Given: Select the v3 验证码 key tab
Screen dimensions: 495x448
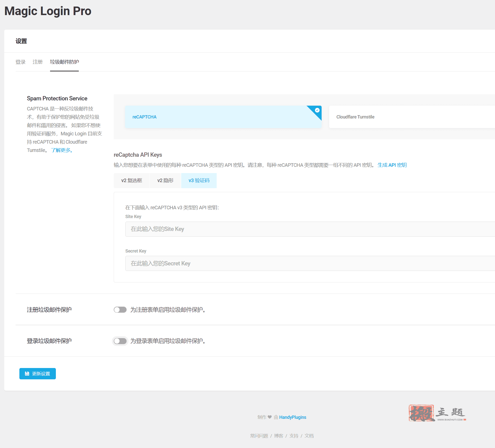Looking at the screenshot, I should 199,181.
